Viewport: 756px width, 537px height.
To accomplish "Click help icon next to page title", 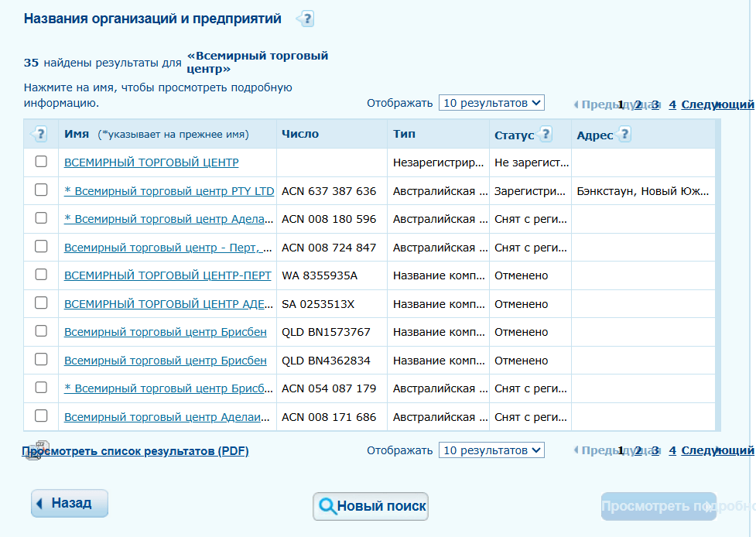I will (306, 19).
